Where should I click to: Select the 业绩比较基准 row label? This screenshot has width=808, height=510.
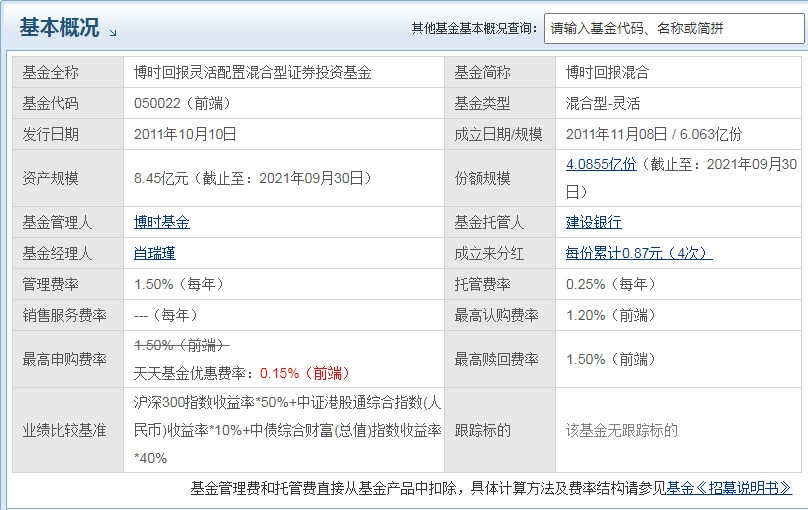[64, 430]
